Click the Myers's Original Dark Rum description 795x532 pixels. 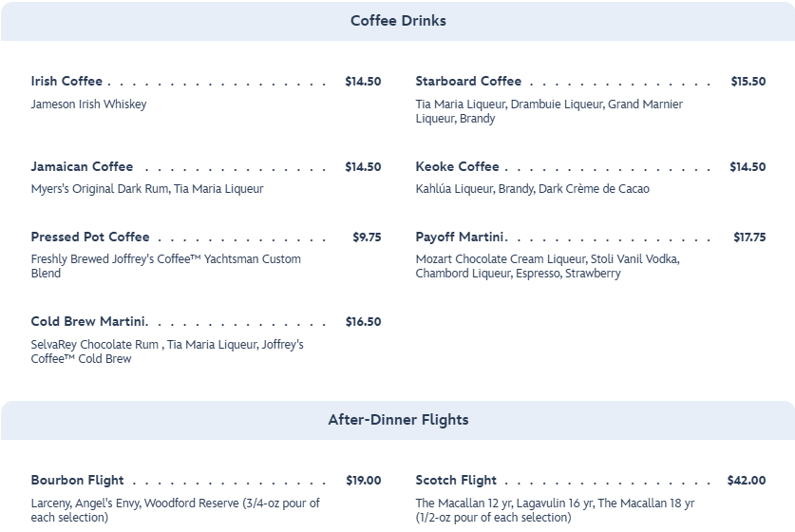tap(146, 189)
